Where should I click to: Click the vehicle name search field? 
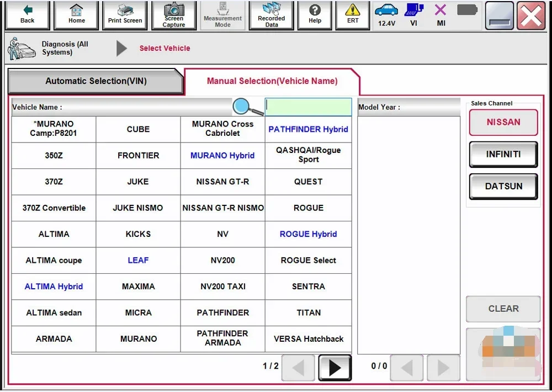pyautogui.click(x=308, y=107)
